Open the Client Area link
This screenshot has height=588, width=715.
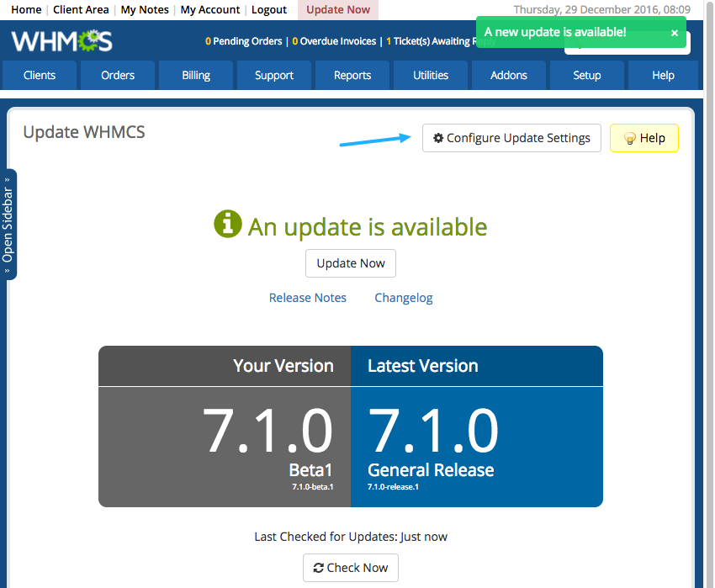tap(81, 9)
